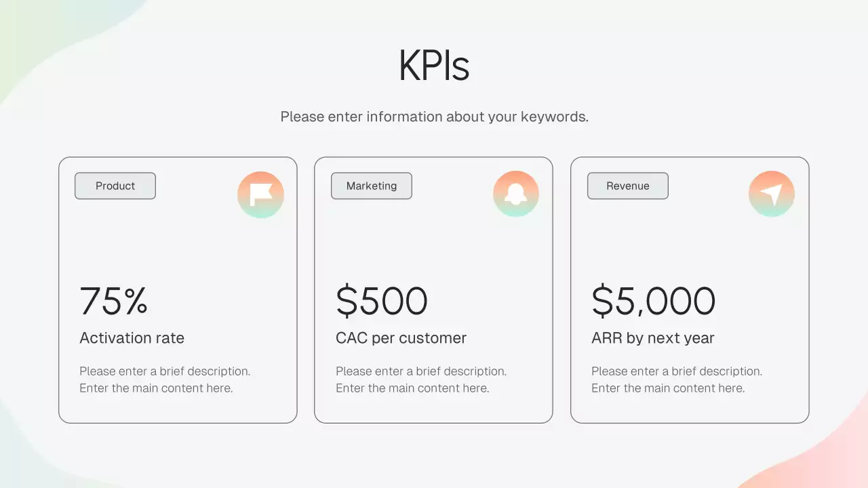
Task: Select the CAC per customer label
Action: [x=401, y=338]
